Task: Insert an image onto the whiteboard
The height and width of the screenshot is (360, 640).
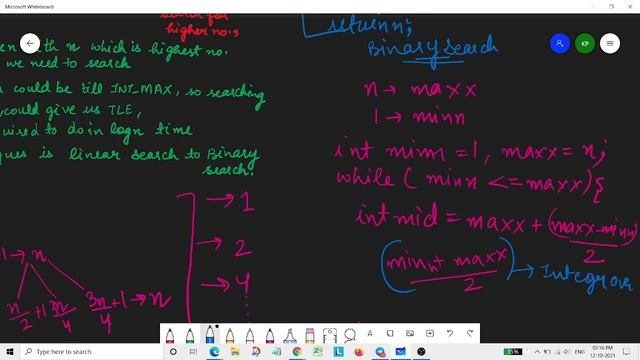Action: click(x=410, y=333)
